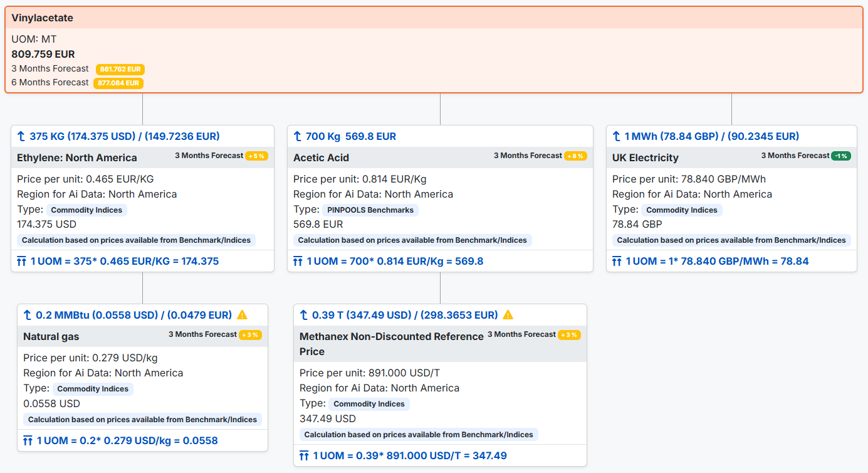This screenshot has width=868, height=473.
Task: Click up arrow icon beside 1 MWh UK Electricity
Action: (617, 136)
